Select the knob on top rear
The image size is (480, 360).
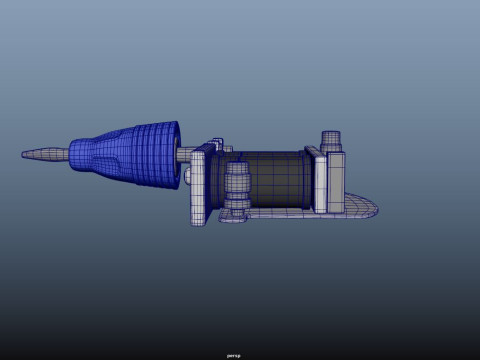click(x=331, y=142)
